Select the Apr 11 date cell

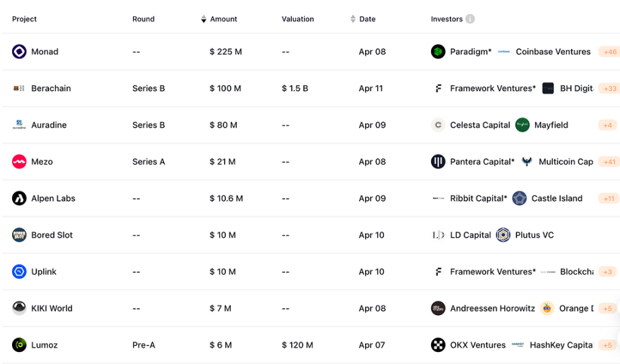[x=371, y=89]
